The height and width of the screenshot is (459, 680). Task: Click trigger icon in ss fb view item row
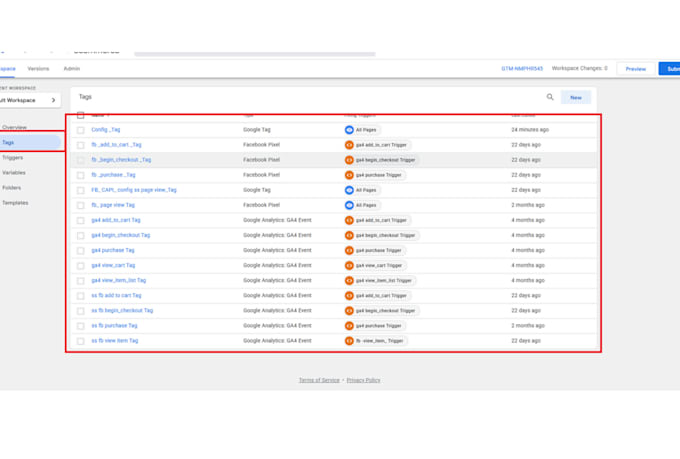click(x=349, y=341)
